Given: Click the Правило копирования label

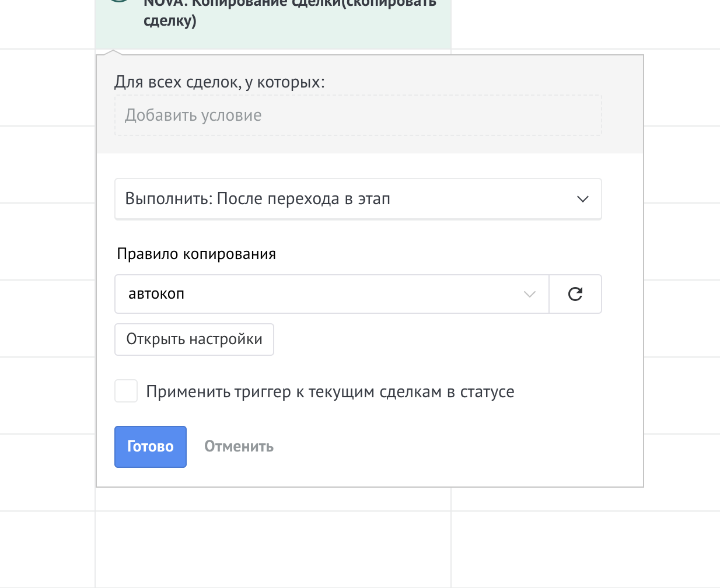Looking at the screenshot, I should [196, 254].
